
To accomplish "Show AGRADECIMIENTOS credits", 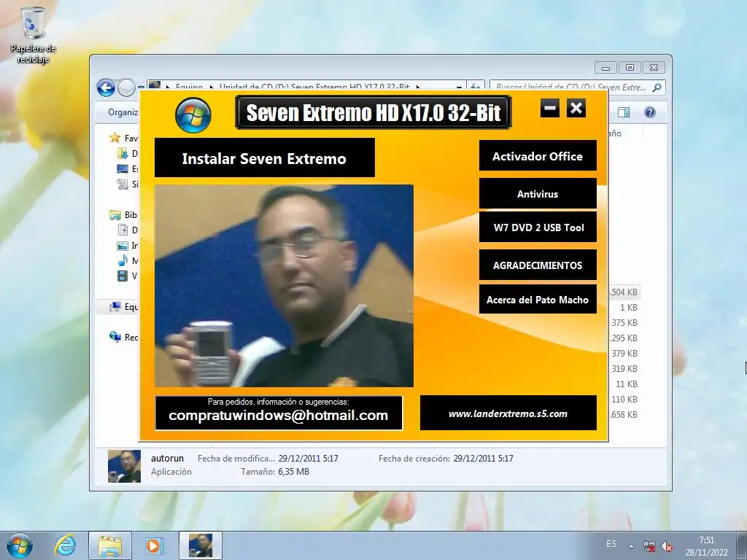I will point(538,265).
